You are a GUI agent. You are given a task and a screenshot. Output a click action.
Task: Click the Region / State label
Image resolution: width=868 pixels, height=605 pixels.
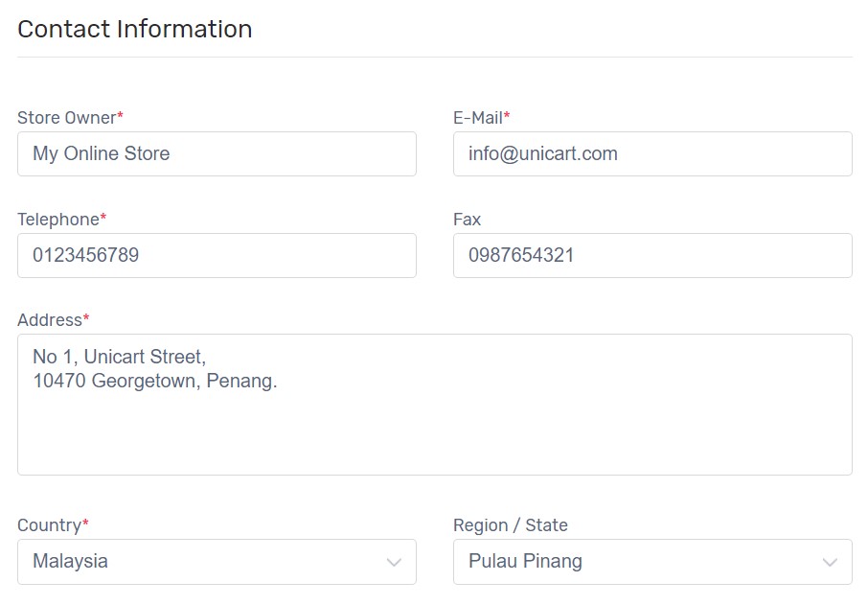tap(511, 525)
